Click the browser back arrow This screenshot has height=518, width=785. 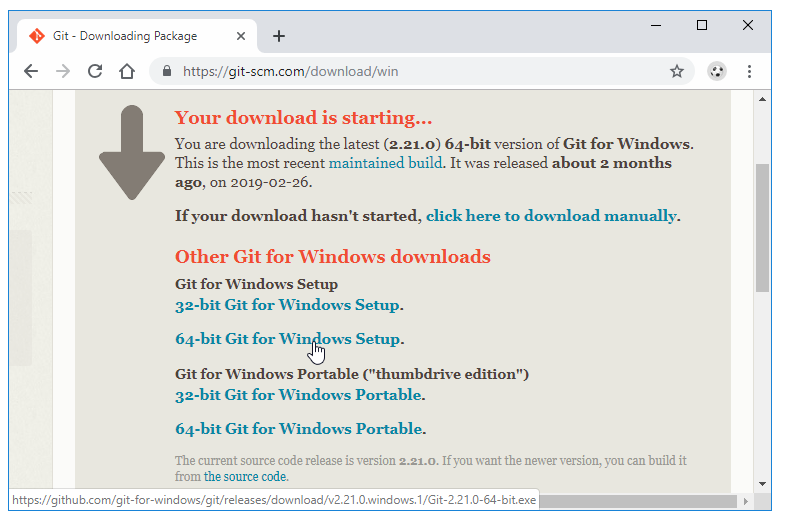[31, 71]
